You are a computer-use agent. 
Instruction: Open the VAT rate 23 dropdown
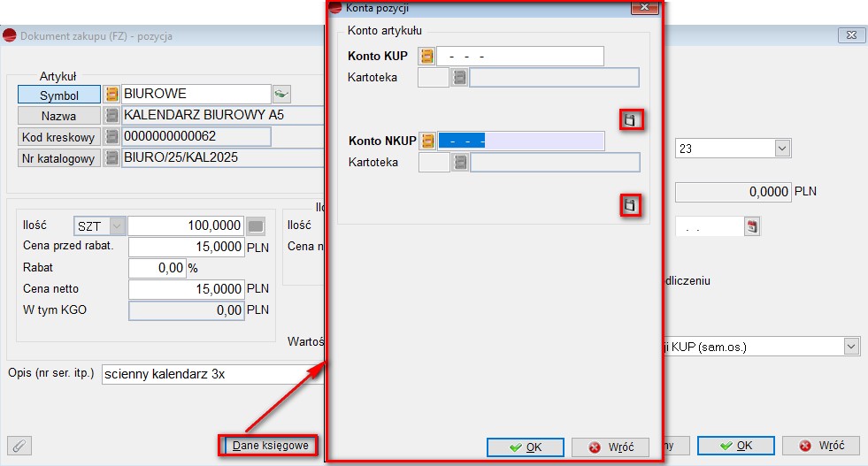click(781, 149)
